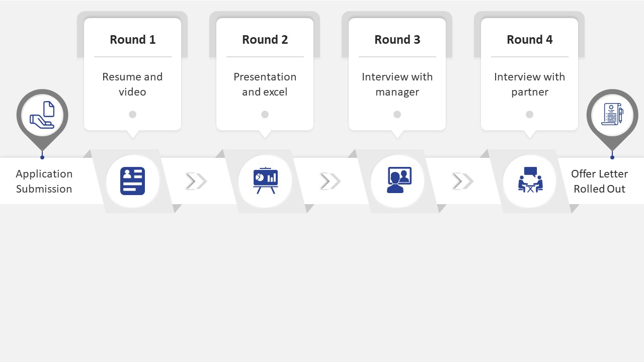Viewport: 644px width, 362px height.
Task: Select the Round 1 heading
Action: click(133, 40)
